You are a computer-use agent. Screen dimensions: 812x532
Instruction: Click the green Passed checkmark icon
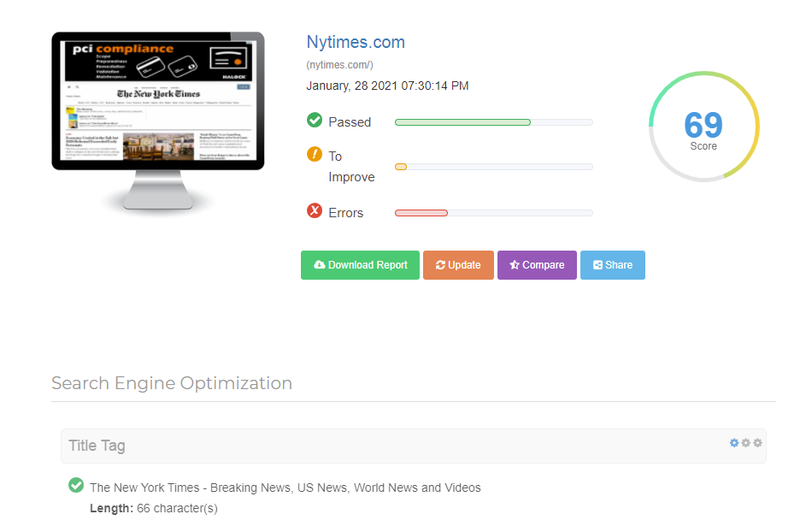coord(315,121)
